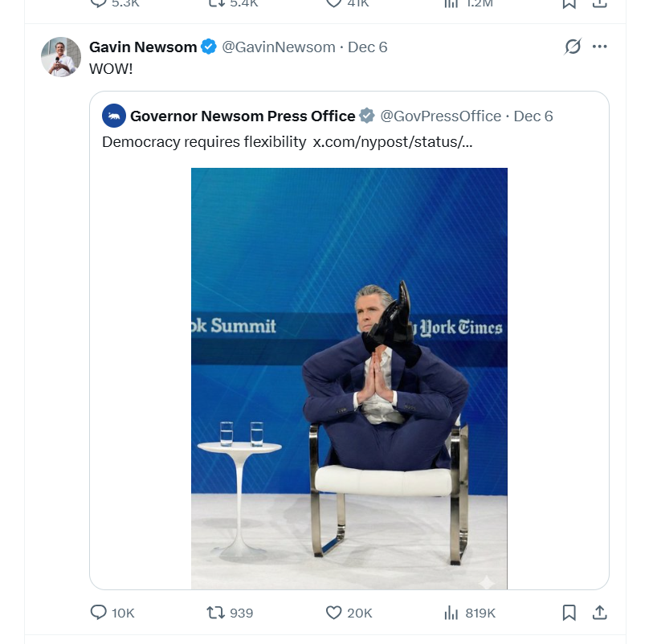Click the Gavin Newsom display name
The height and width of the screenshot is (644, 653).
pyautogui.click(x=143, y=47)
